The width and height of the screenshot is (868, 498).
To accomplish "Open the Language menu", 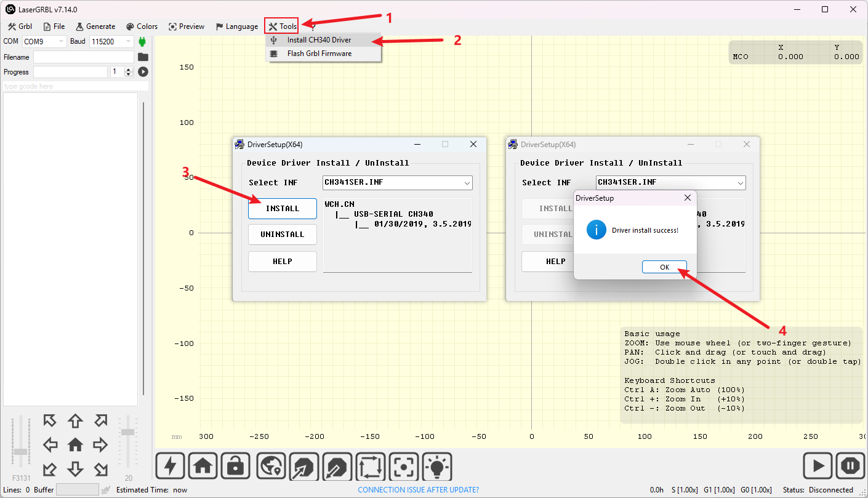I will 237,26.
